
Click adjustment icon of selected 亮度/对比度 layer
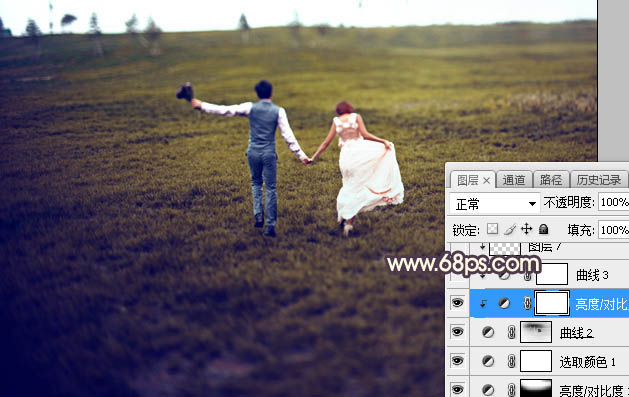[x=504, y=304]
